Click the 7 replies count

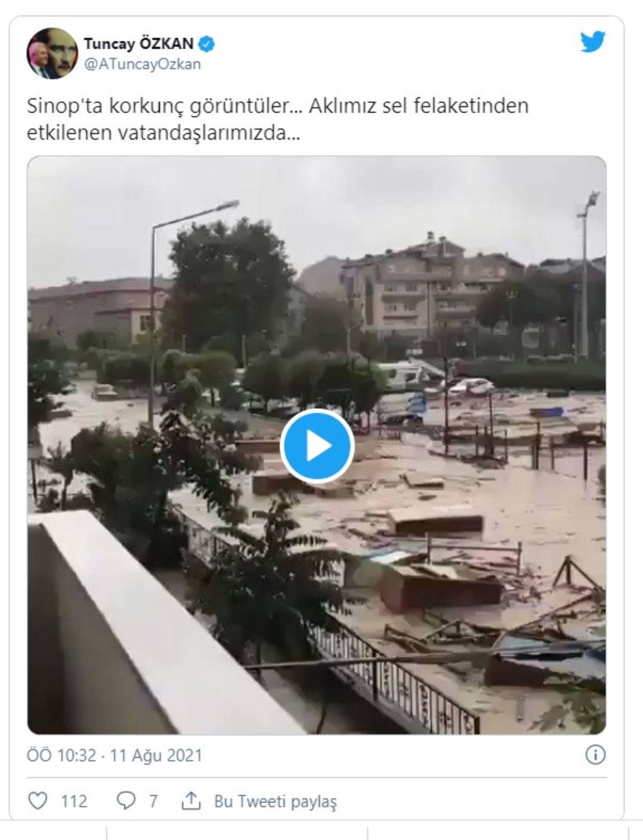pos(153,801)
